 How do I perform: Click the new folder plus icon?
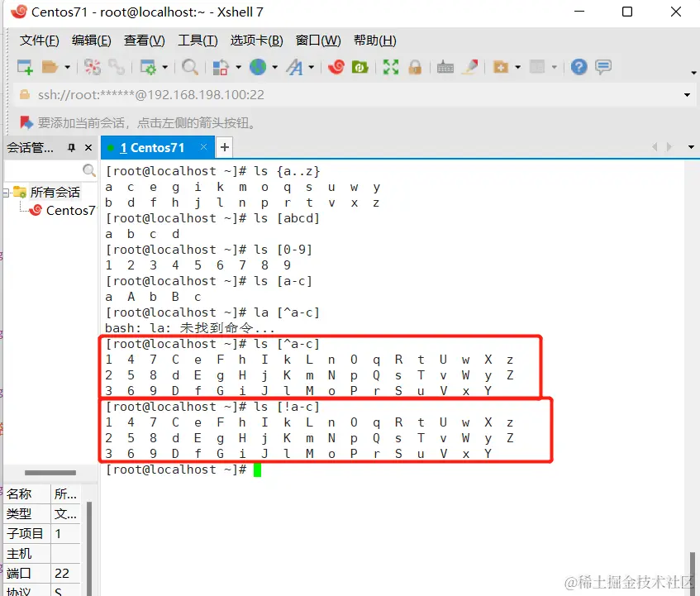[501, 68]
